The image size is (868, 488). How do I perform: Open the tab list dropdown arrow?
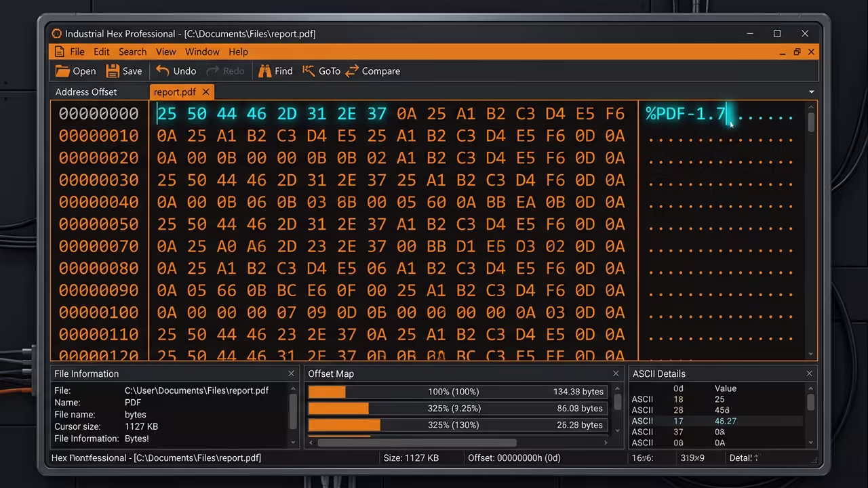pos(812,92)
